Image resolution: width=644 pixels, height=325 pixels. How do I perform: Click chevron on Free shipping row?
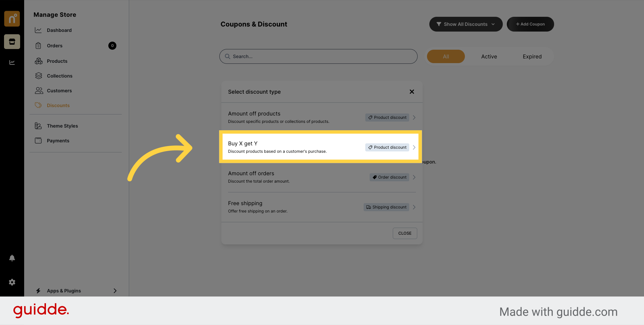414,207
